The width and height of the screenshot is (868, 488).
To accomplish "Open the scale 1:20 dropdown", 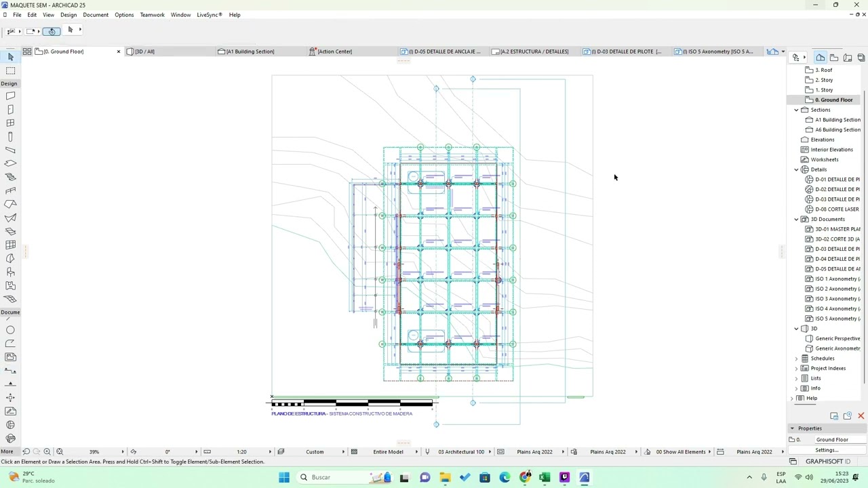I will tap(270, 451).
